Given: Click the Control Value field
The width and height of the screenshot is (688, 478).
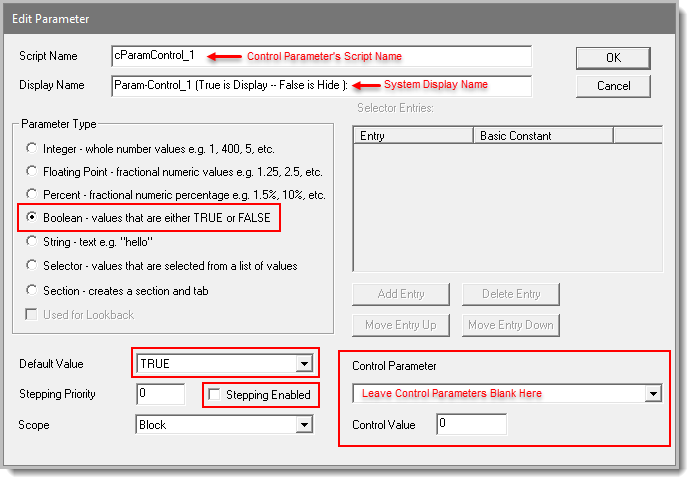Looking at the screenshot, I should 470,425.
